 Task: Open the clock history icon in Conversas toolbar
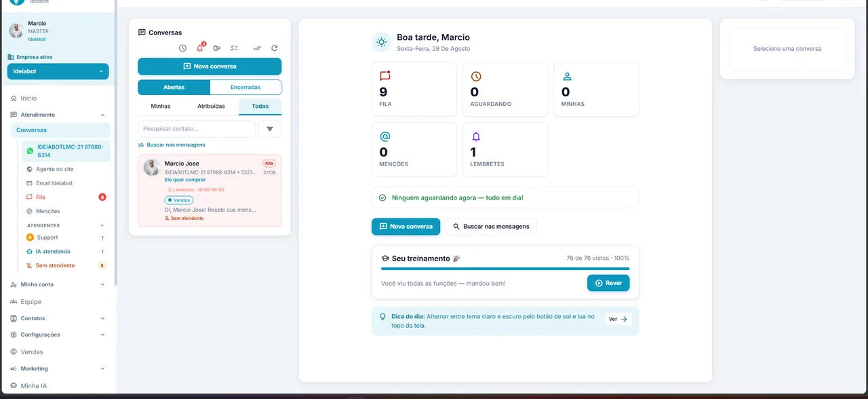[x=182, y=48]
